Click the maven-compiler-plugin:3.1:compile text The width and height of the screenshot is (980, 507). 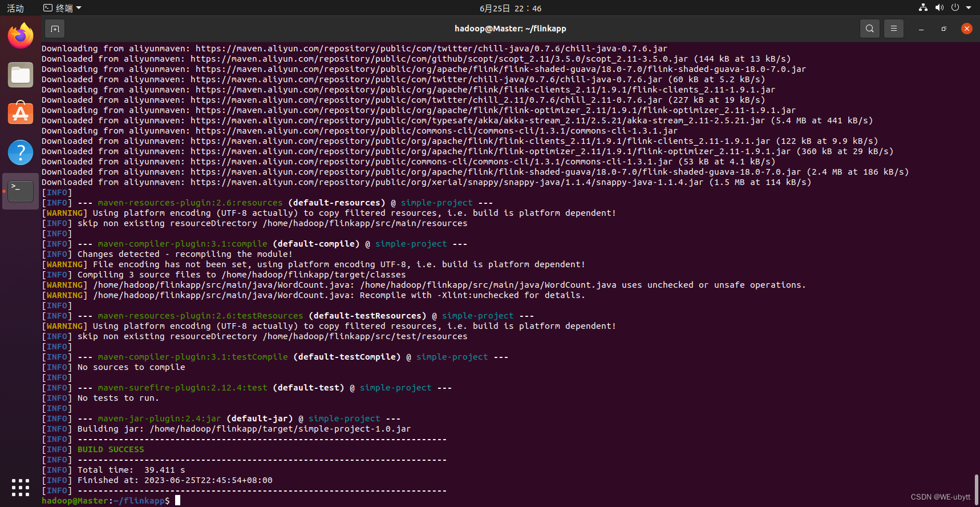pos(183,244)
